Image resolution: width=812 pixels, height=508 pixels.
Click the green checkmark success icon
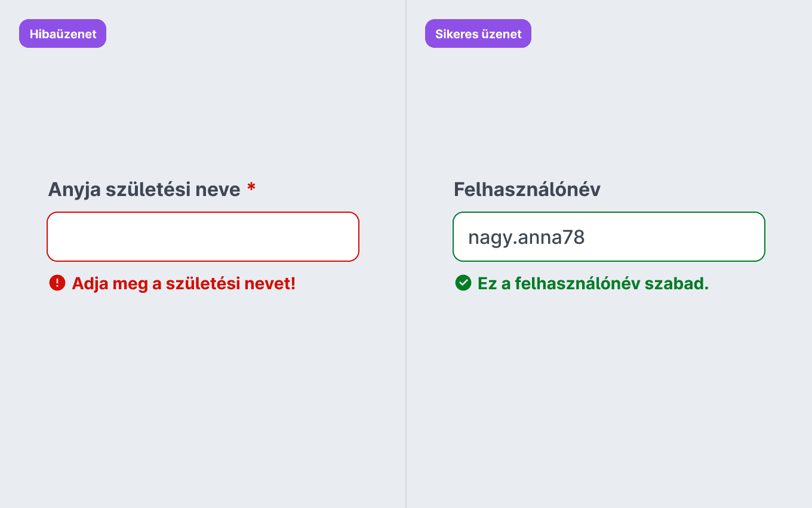pyautogui.click(x=463, y=283)
